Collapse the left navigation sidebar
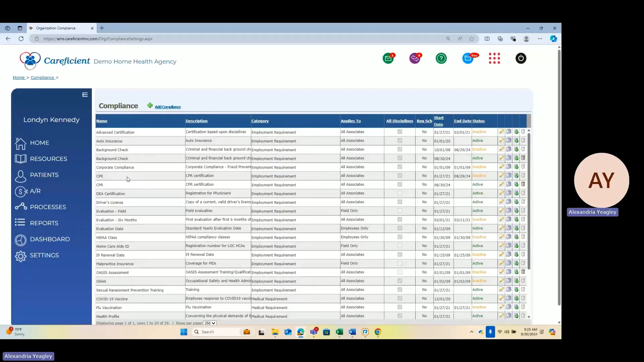The height and width of the screenshot is (362, 644). [x=85, y=94]
